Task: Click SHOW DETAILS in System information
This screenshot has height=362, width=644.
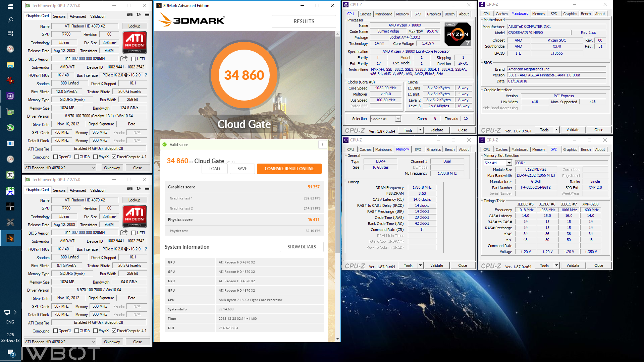Action: (x=302, y=247)
